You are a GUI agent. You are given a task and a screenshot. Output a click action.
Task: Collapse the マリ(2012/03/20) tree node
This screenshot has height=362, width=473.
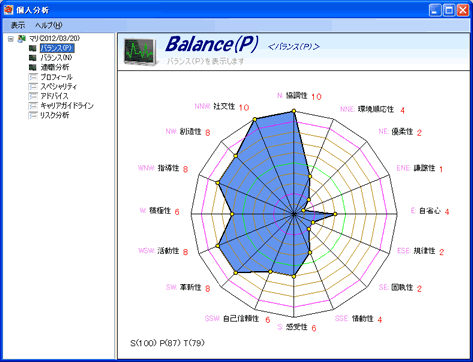click(11, 39)
